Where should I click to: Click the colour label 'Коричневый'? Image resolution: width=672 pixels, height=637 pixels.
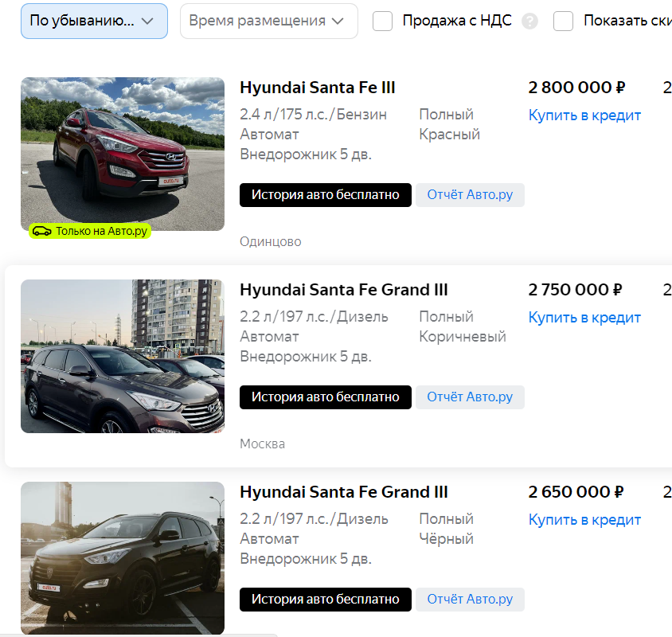[x=463, y=337]
